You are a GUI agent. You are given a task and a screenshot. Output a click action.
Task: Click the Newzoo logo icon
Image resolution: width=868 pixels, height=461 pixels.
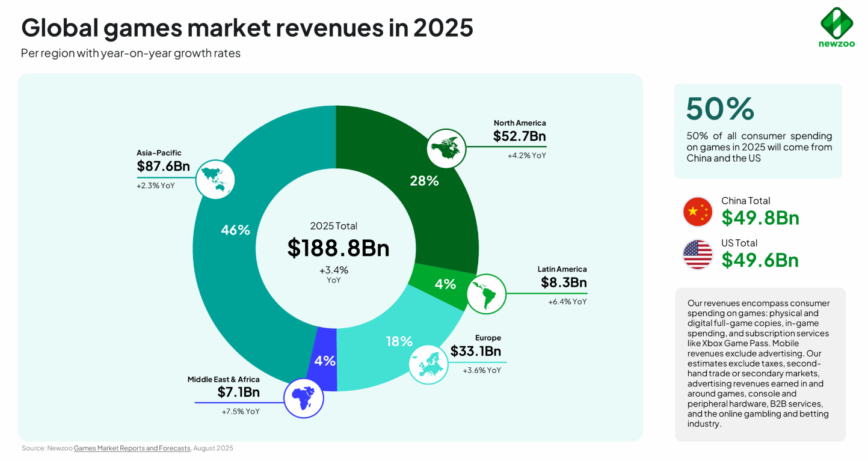837,23
